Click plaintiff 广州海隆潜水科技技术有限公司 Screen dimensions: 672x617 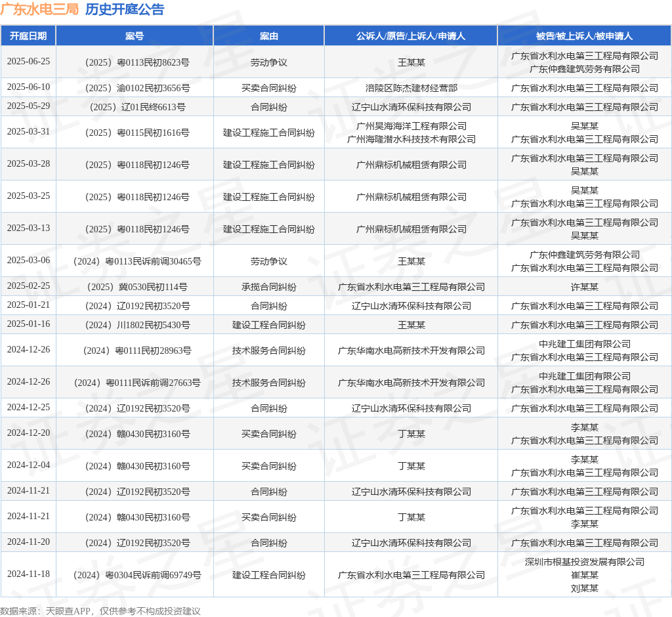pos(411,139)
